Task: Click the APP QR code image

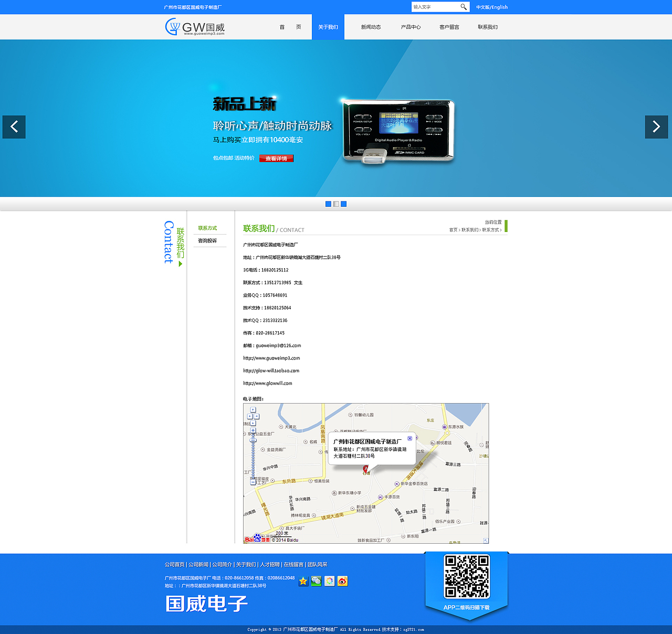Action: tap(467, 576)
